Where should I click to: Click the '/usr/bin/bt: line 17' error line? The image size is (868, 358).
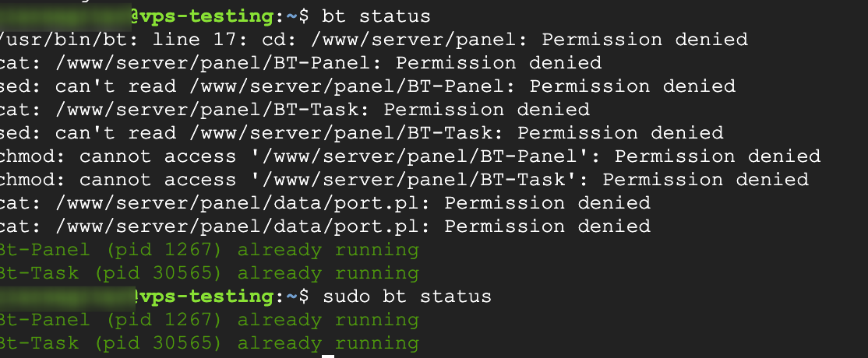tap(374, 40)
